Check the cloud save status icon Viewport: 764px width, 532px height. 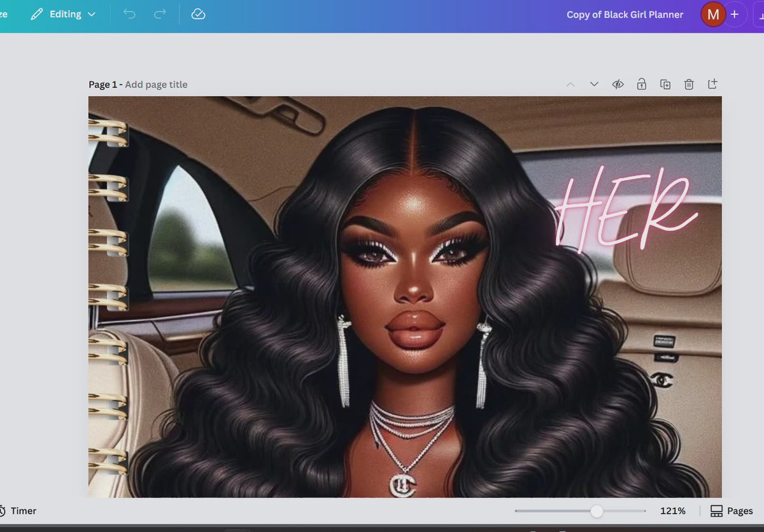tap(198, 14)
